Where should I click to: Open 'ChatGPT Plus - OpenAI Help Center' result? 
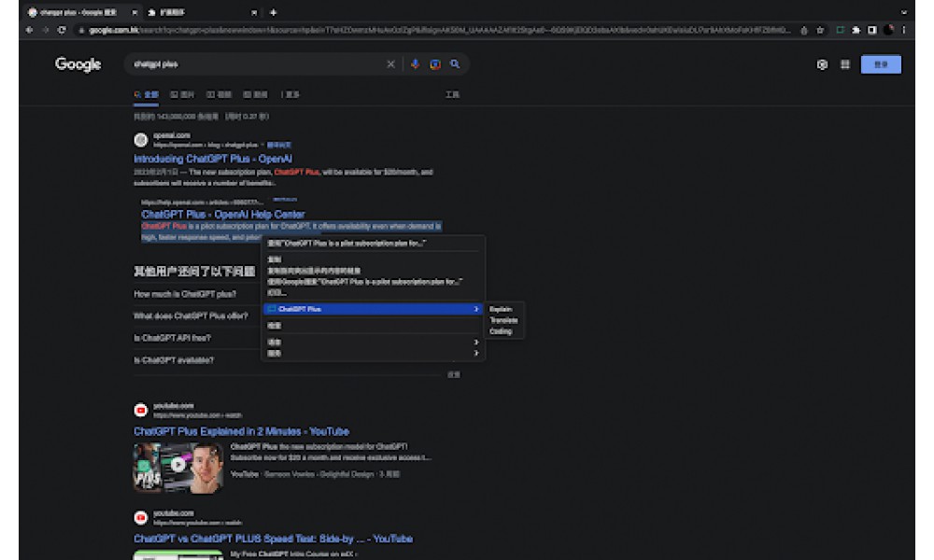pyautogui.click(x=223, y=215)
